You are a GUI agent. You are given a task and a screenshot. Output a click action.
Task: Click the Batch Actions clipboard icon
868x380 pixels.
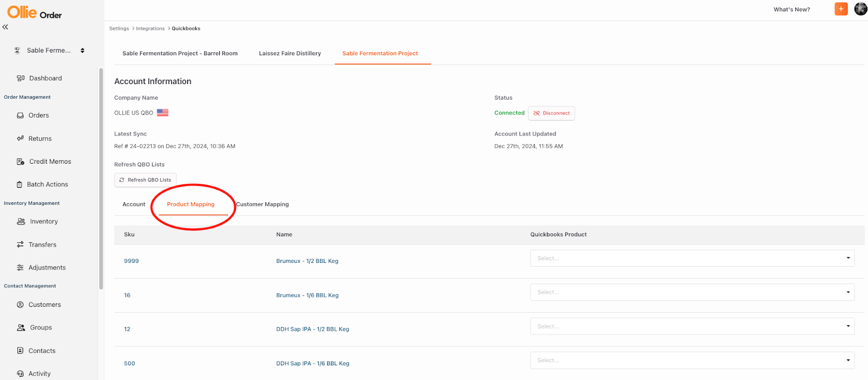[20, 184]
